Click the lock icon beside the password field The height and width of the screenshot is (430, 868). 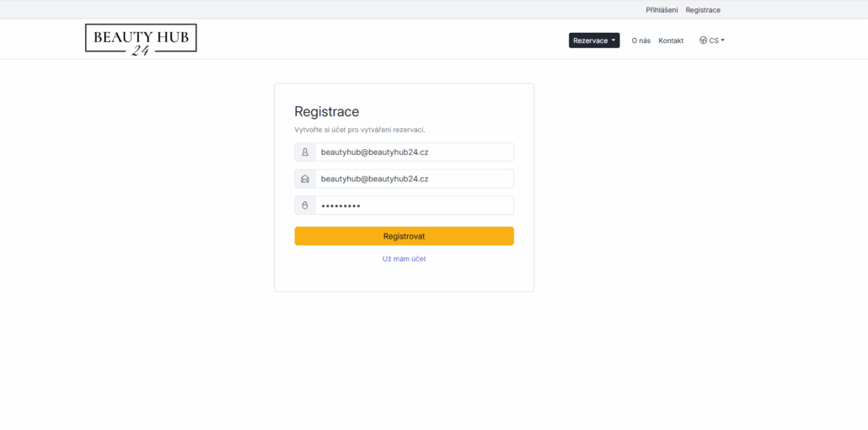coord(305,206)
